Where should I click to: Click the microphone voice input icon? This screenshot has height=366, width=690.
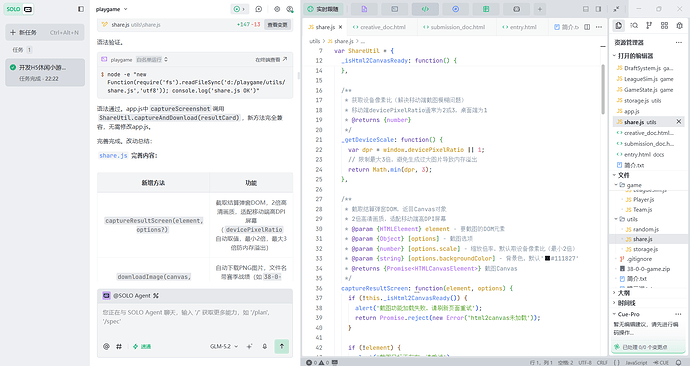264,347
